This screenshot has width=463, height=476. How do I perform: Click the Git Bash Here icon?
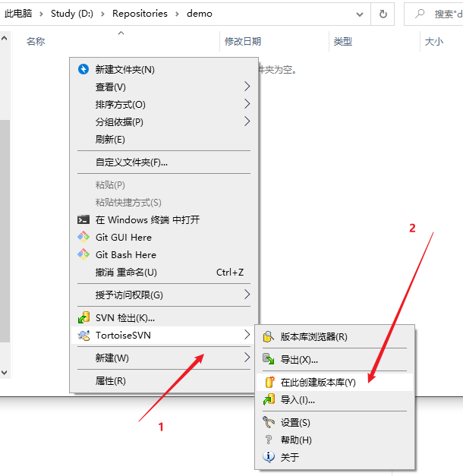(x=83, y=254)
